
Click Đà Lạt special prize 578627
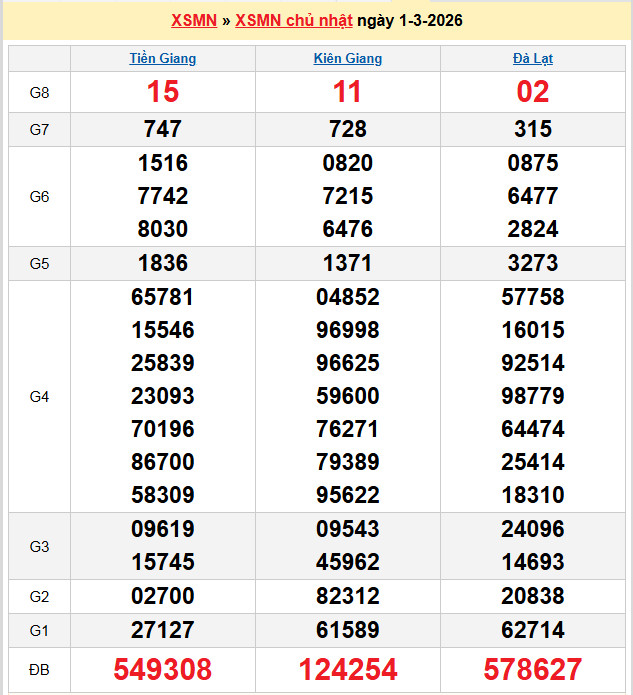coord(533,669)
